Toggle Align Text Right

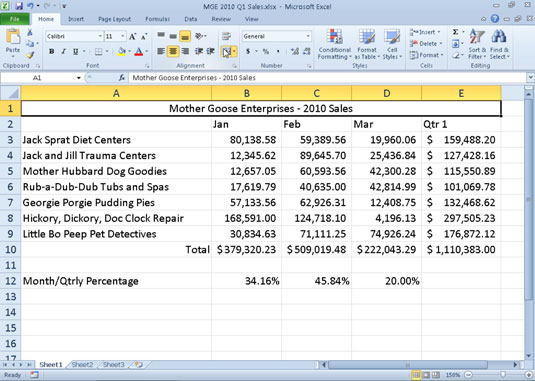[x=185, y=52]
